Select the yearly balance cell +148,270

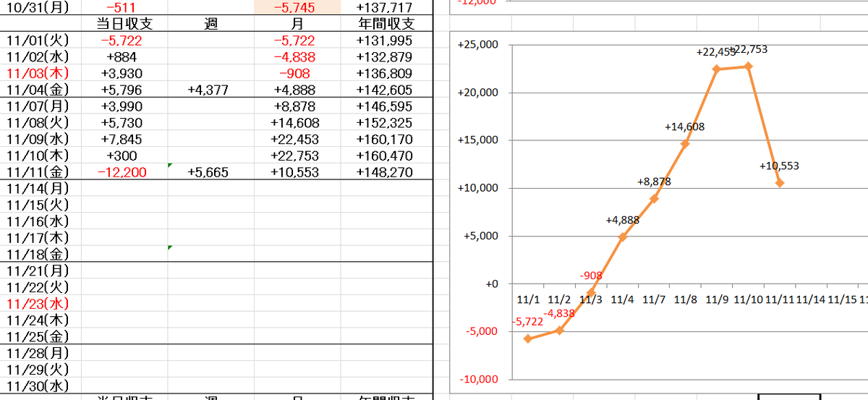pos(386,172)
